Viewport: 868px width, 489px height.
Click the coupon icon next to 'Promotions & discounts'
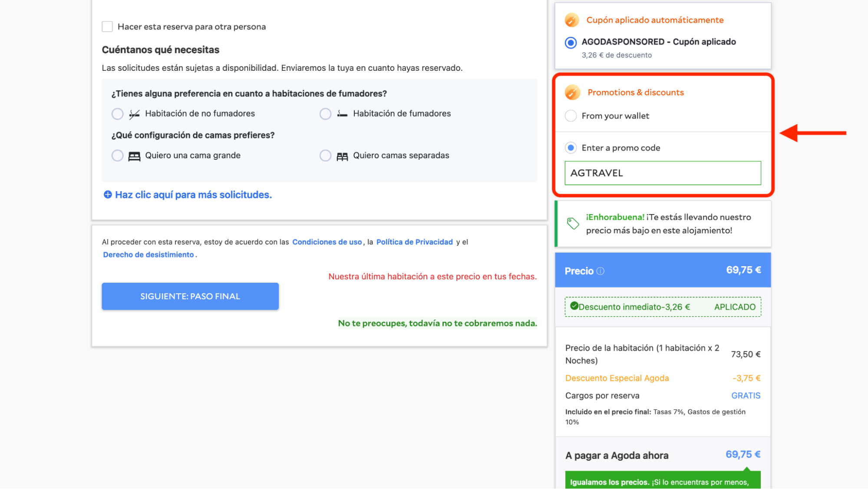coord(572,92)
